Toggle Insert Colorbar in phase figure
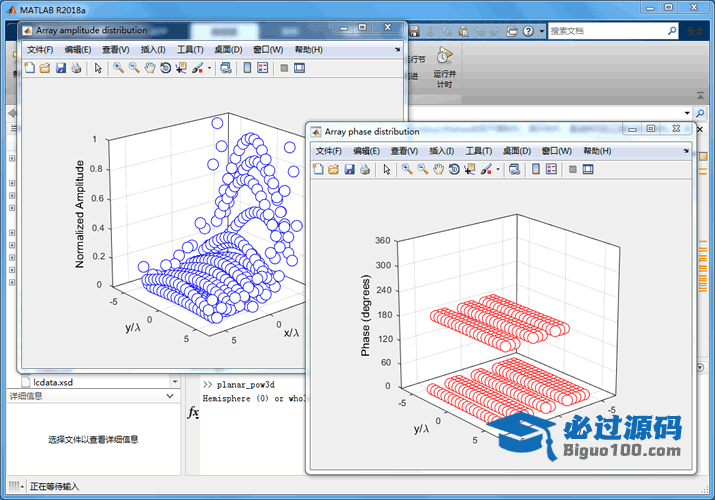 [x=535, y=170]
